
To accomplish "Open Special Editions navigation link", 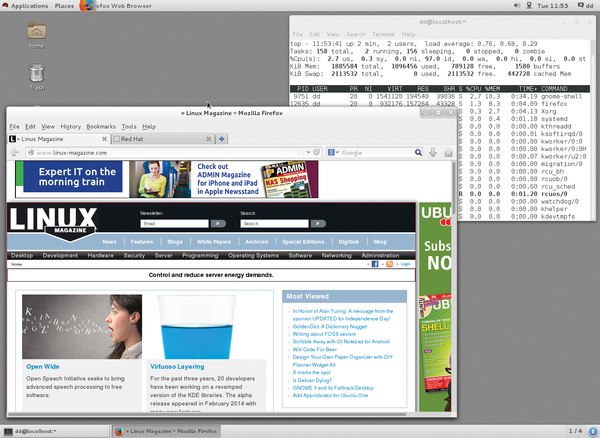I will (x=303, y=242).
